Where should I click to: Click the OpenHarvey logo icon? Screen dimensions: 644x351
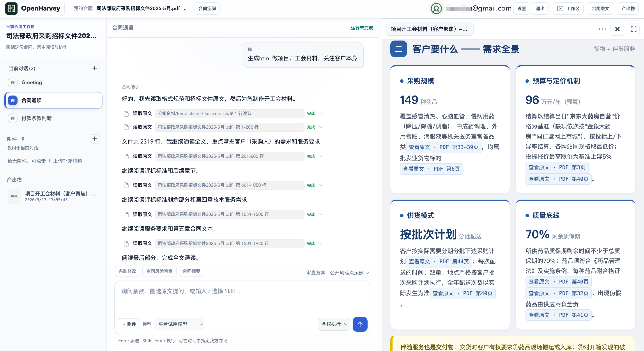pyautogui.click(x=11, y=9)
